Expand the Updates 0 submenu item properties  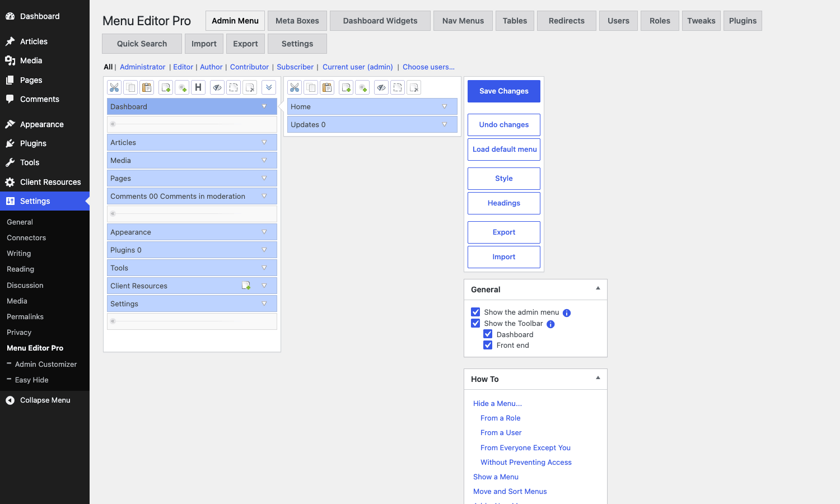coord(445,124)
